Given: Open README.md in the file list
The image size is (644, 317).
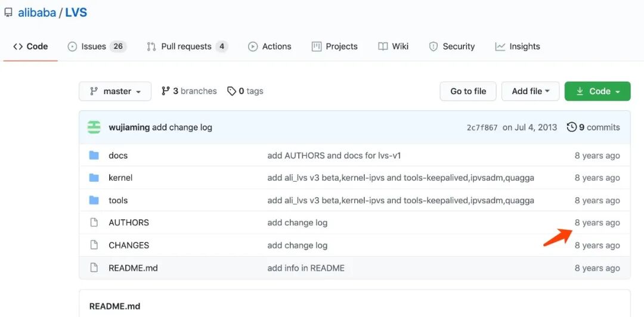Looking at the screenshot, I should [133, 268].
